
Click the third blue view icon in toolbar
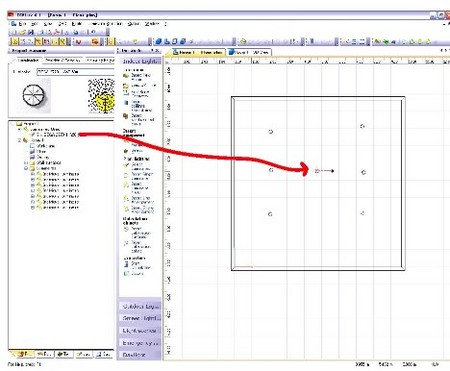(174, 41)
